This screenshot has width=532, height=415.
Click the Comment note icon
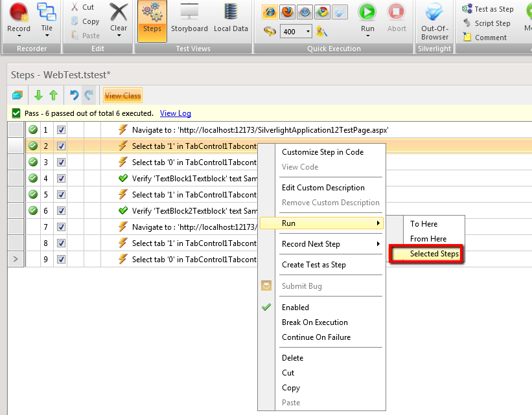pos(467,37)
